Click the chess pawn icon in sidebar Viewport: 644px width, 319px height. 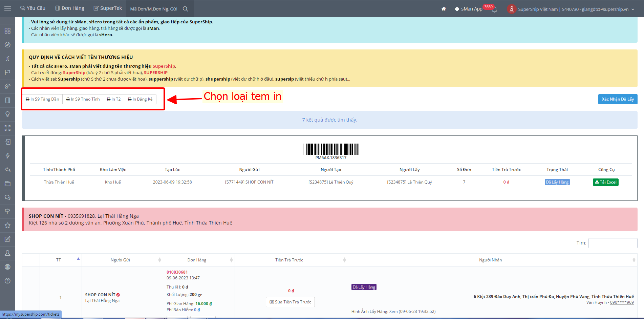pos(7,59)
